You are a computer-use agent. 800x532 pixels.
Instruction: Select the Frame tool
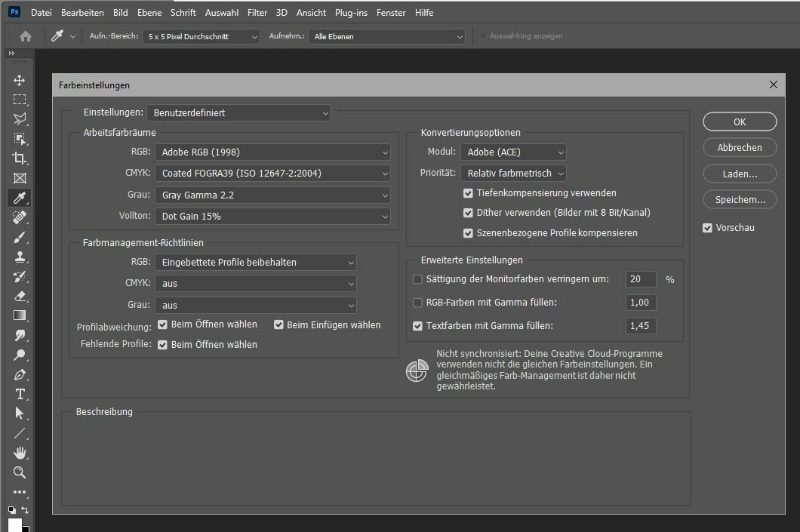point(20,178)
